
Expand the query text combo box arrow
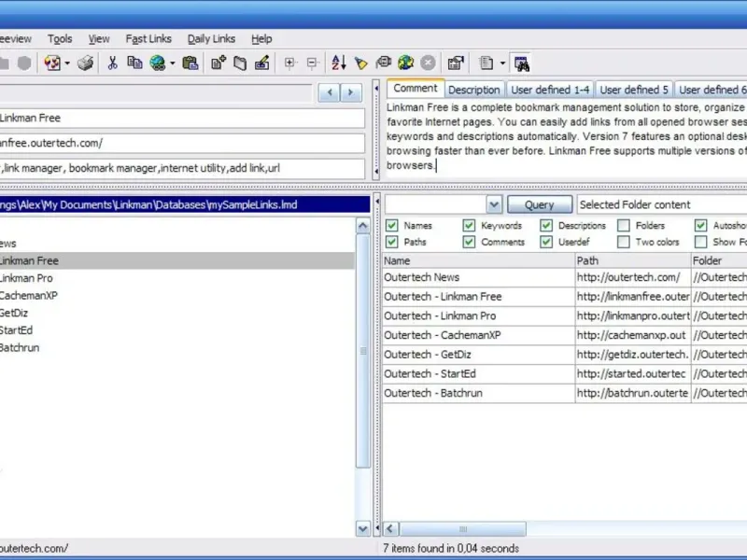click(494, 204)
